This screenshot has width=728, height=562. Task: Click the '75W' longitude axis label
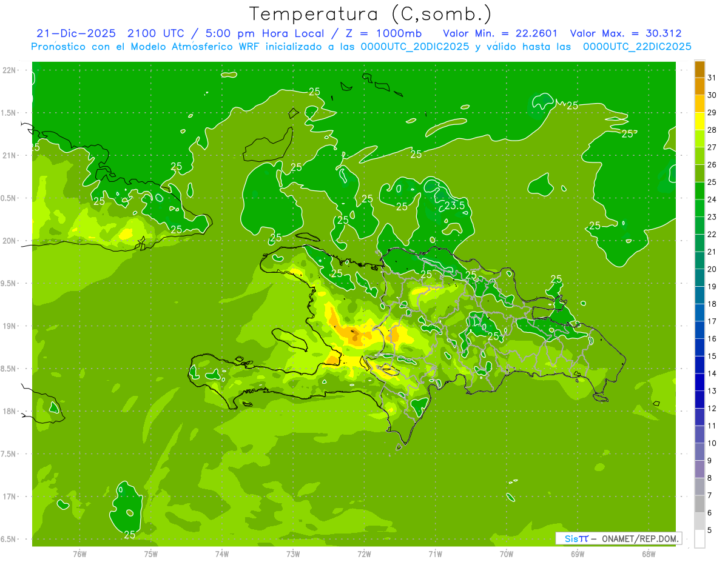tap(150, 554)
